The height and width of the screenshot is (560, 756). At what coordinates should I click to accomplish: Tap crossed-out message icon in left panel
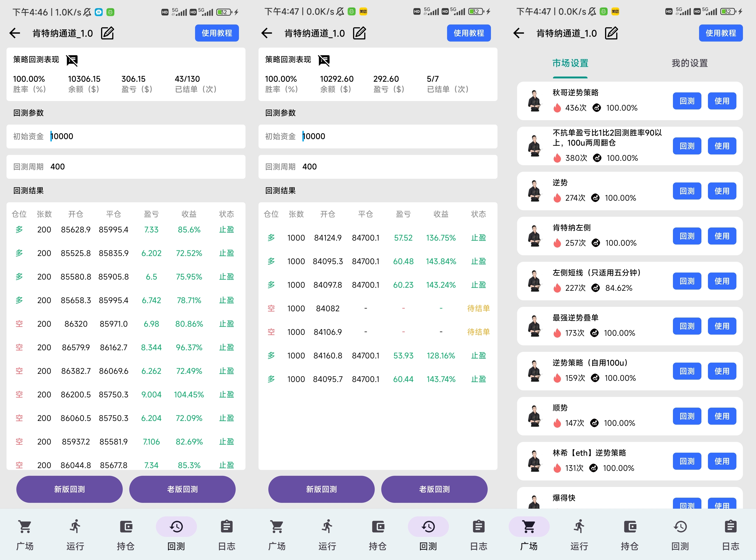[72, 60]
